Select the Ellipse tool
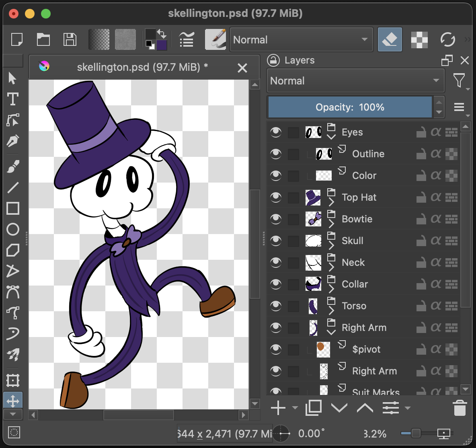Screen dimensions: 476x448 pos(13,229)
